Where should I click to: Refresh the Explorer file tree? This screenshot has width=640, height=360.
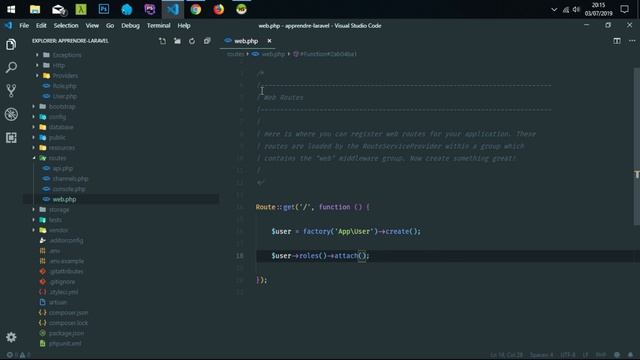point(192,41)
